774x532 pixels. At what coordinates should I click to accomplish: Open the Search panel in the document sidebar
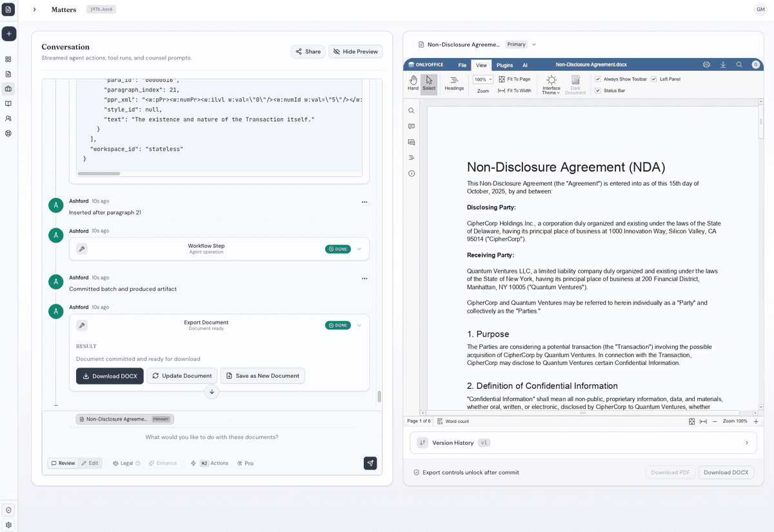tap(412, 110)
